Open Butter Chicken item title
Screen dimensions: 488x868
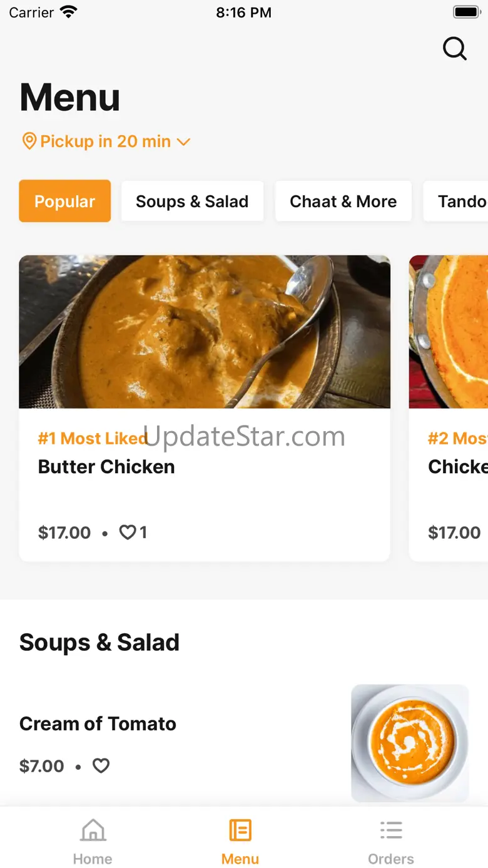pos(106,467)
